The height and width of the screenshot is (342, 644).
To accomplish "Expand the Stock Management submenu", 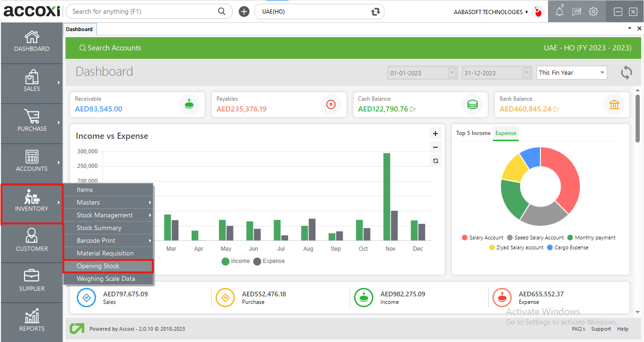I will [x=108, y=215].
